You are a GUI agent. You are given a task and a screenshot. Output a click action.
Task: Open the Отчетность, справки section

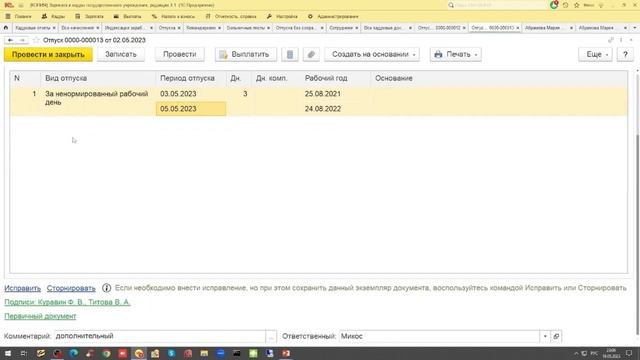(231, 16)
